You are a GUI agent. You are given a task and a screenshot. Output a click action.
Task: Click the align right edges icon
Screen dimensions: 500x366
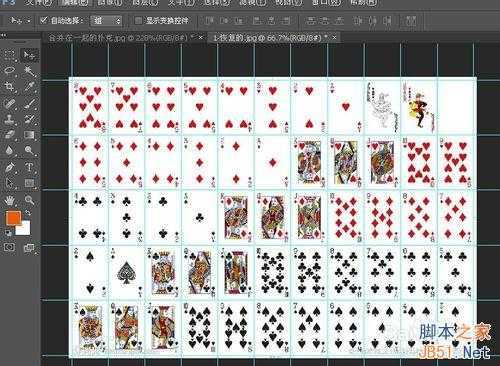287,21
